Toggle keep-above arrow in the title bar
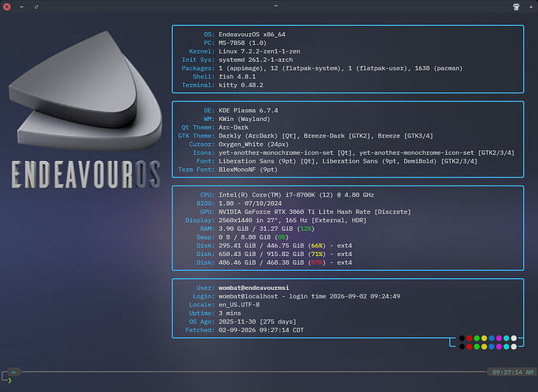 pyautogui.click(x=531, y=6)
